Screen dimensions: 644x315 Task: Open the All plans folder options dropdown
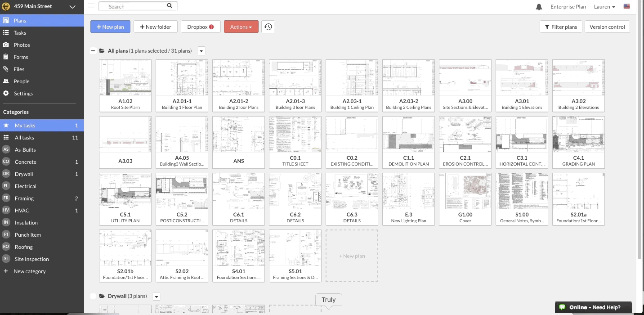pos(201,51)
